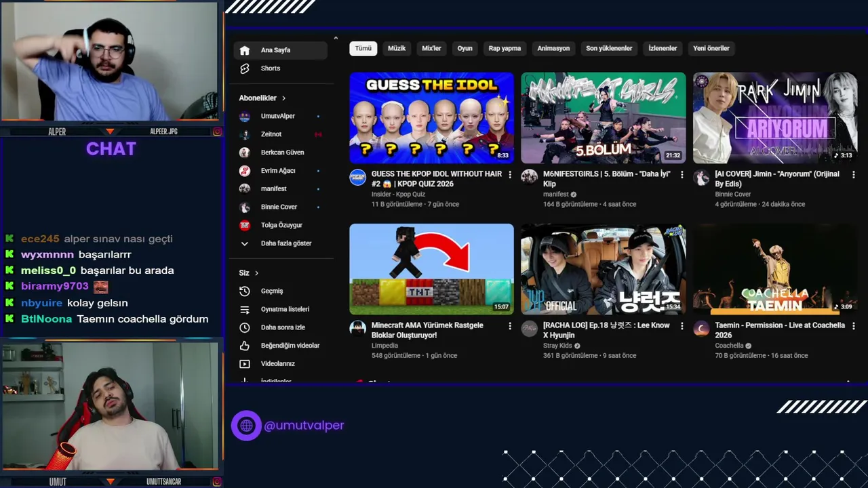This screenshot has height=488, width=868.
Task: Expand Abonelikler section chevron
Action: click(x=283, y=98)
